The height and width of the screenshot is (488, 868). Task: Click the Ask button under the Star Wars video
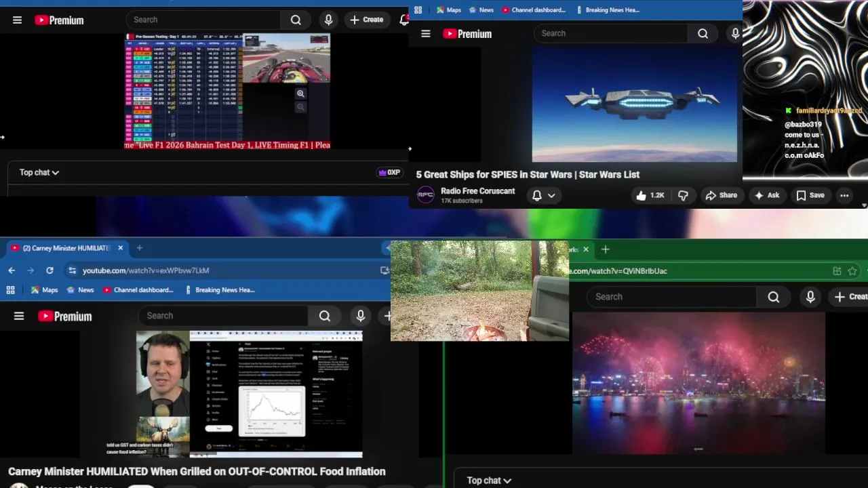pyautogui.click(x=766, y=195)
